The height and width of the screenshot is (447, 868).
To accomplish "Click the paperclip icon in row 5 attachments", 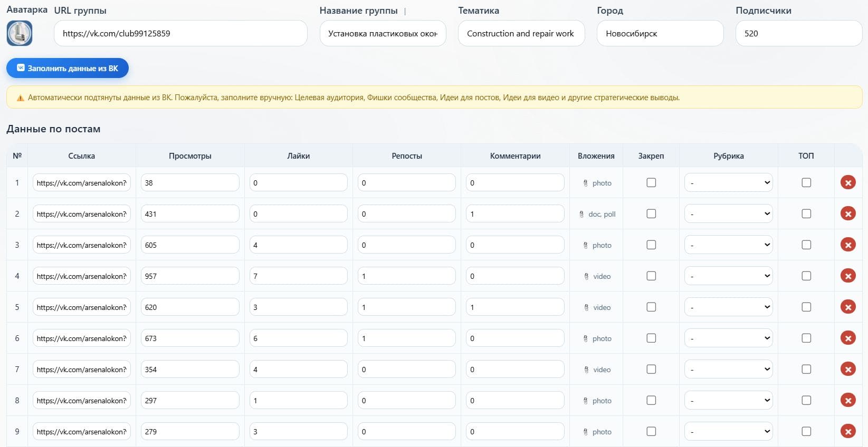I will coord(586,307).
